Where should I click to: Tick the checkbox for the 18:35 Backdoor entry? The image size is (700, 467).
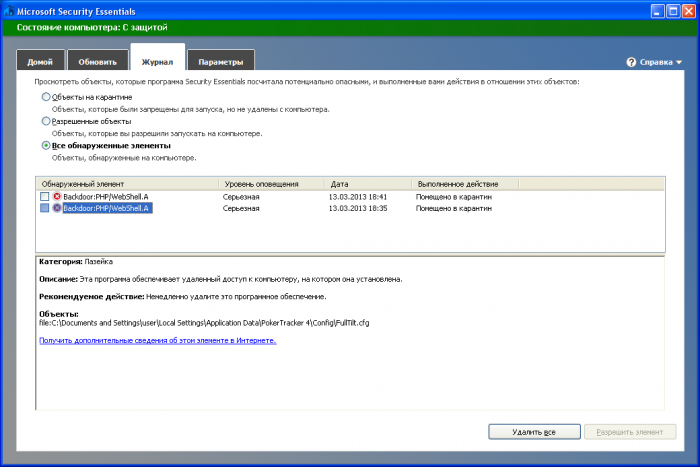tap(45, 208)
